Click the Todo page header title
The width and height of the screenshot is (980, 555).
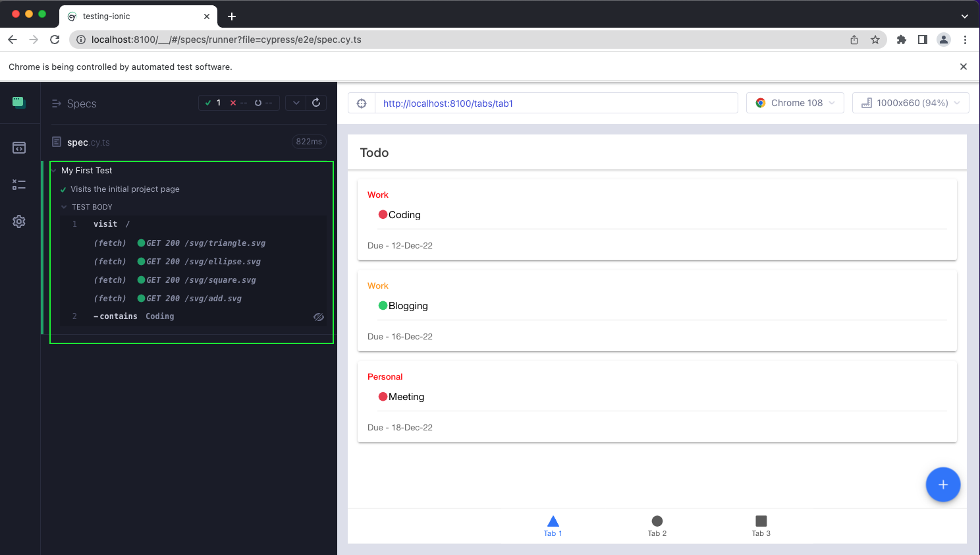coord(374,152)
